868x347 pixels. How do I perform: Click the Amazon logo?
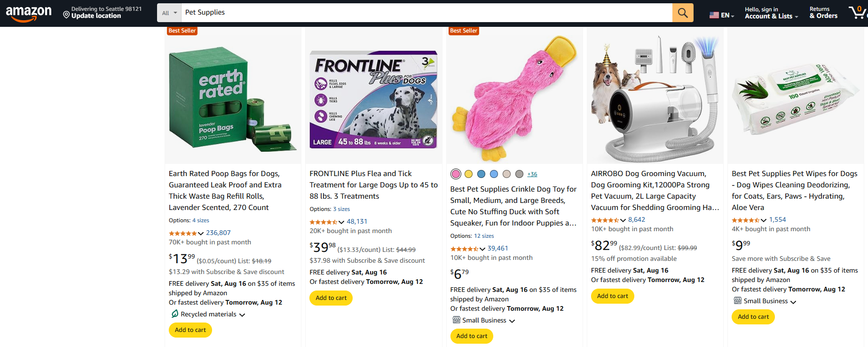click(29, 13)
